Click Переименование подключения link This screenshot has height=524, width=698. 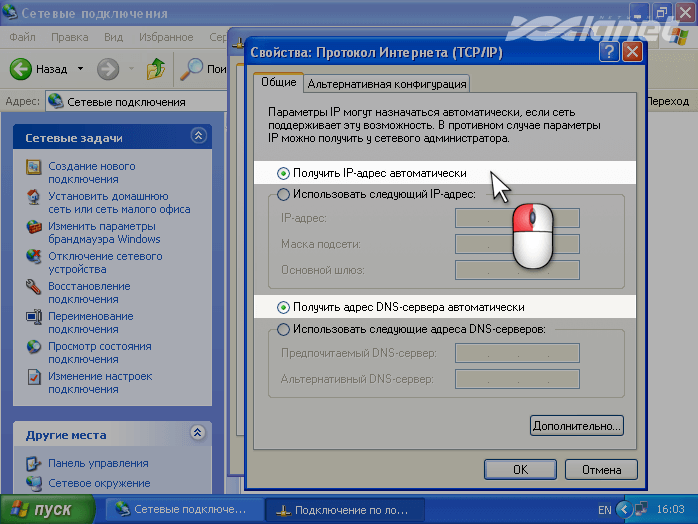(x=90, y=323)
